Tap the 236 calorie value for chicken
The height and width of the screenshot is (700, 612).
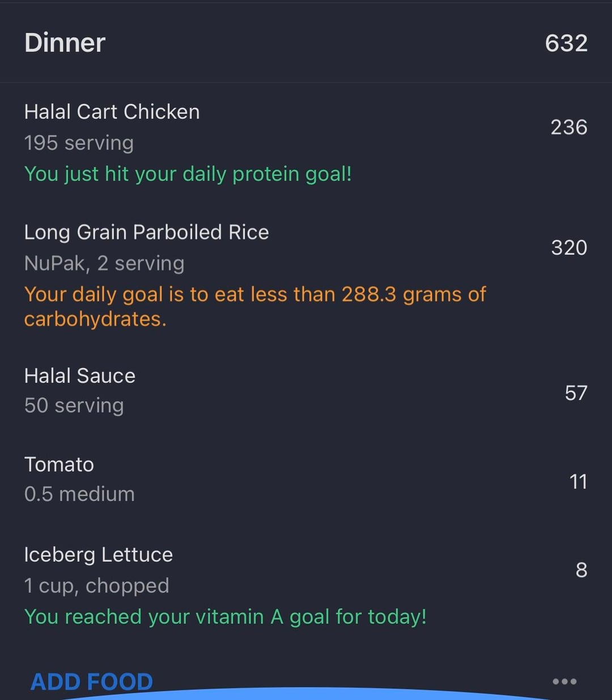(x=569, y=128)
